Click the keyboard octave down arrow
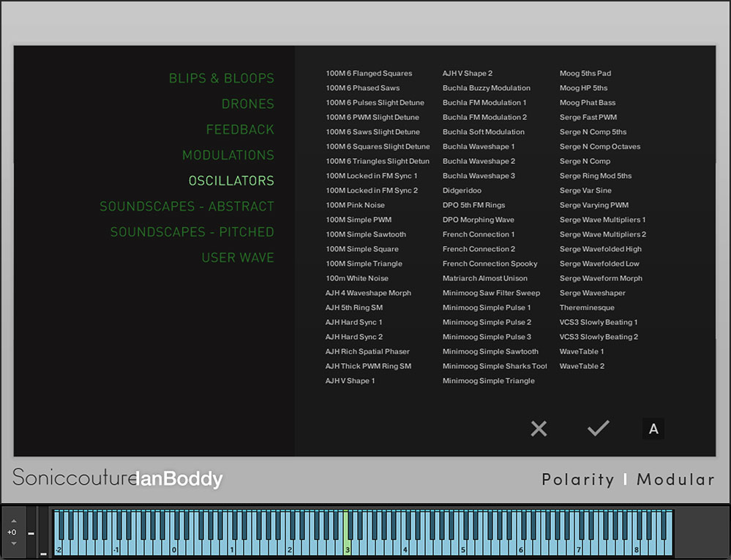731x560 pixels. tap(13, 543)
